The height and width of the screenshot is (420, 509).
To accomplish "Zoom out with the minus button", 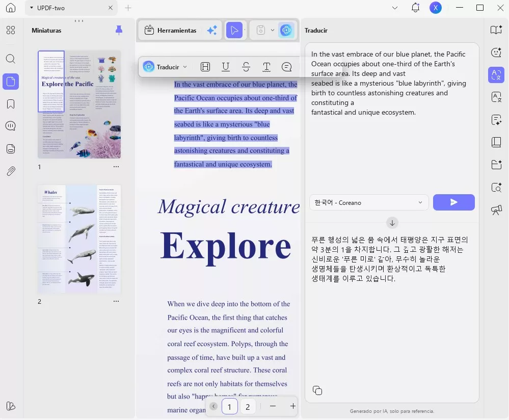I will pos(273,406).
